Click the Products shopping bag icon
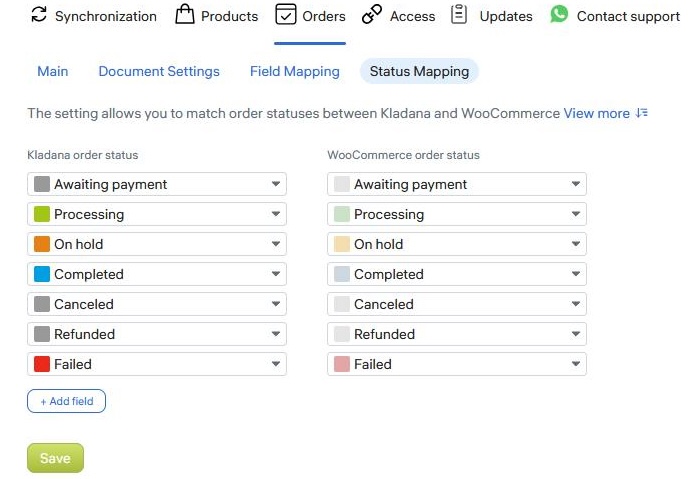The height and width of the screenshot is (479, 691). pos(185,15)
